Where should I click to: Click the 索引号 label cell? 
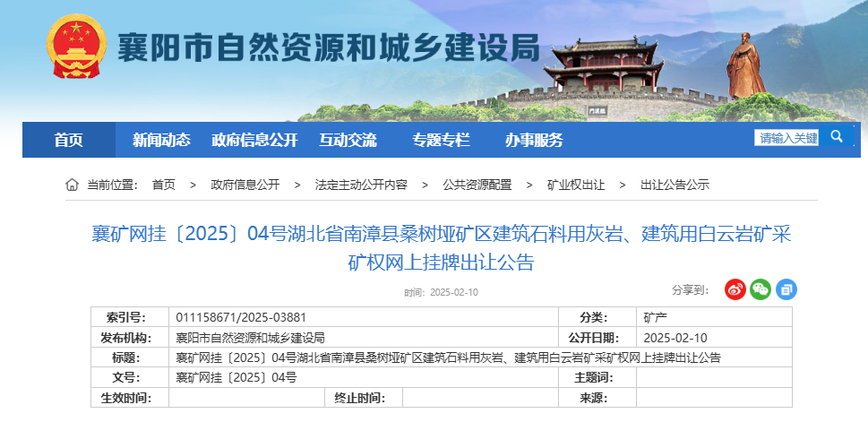pyautogui.click(x=130, y=318)
